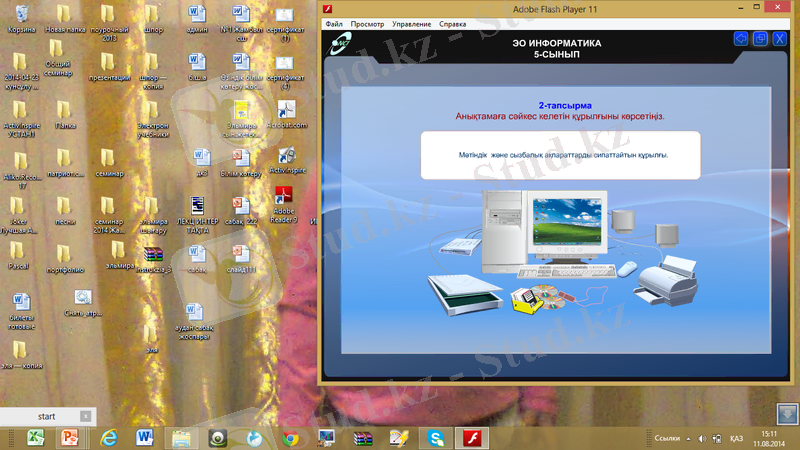Open Google Chrome from the taskbar

[290, 438]
